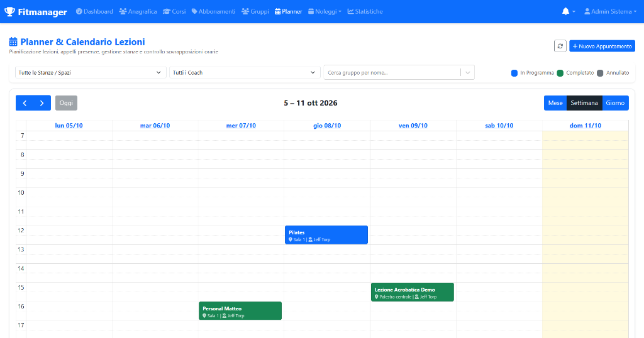Go to Gruppi section
Viewport: 644px width, 338px height.
pyautogui.click(x=255, y=11)
